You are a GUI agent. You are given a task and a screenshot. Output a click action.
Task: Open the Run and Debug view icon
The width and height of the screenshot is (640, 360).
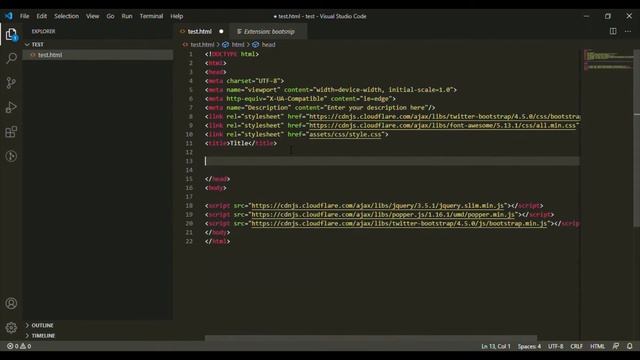(x=11, y=107)
